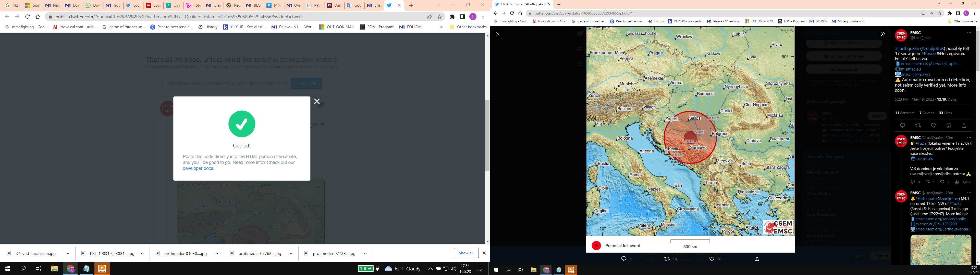
Task: Click the left window's vertical scrollbar thumb
Action: pyautogui.click(x=487, y=135)
